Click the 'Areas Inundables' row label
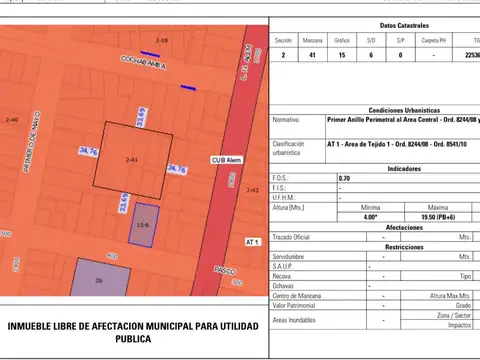Viewport: 480px width, 360px height. click(x=294, y=320)
